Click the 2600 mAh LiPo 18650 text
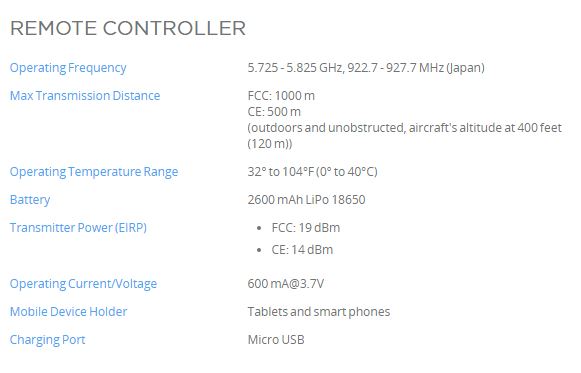581x373 pixels. click(306, 200)
